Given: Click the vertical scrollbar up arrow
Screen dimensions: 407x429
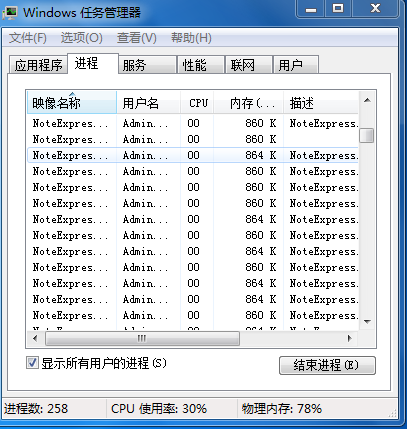Looking at the screenshot, I should (x=367, y=100).
